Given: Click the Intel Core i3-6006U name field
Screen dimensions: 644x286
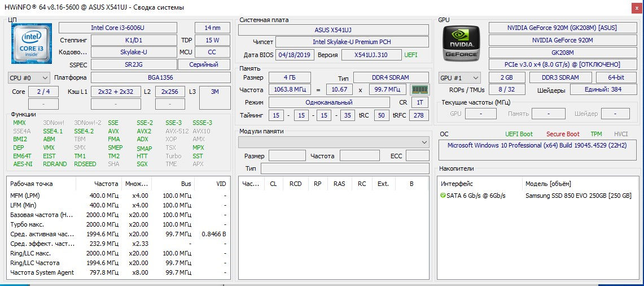Looking at the screenshot, I should (118, 28).
